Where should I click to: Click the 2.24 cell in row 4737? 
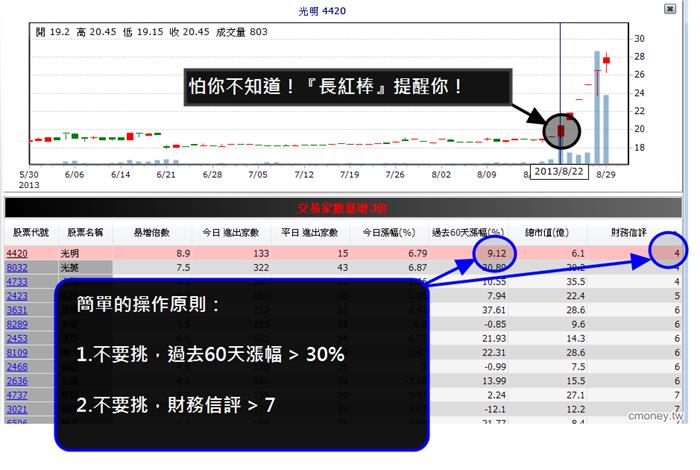point(497,395)
